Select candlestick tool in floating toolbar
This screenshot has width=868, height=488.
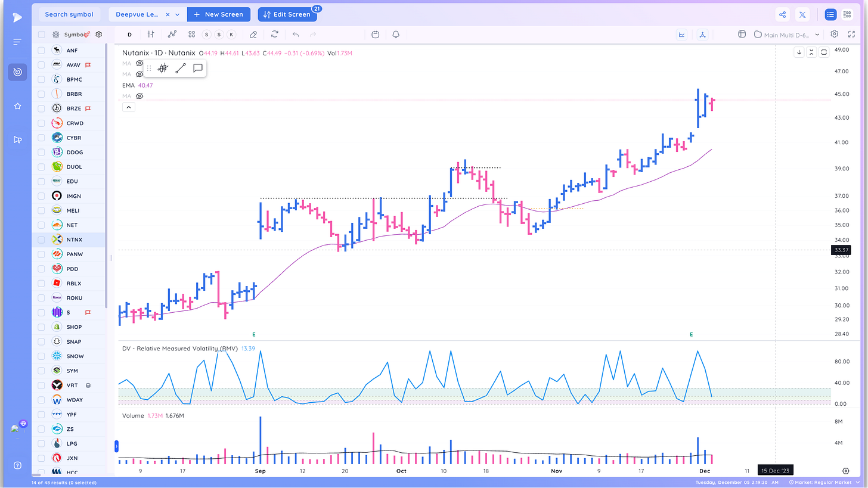click(163, 69)
